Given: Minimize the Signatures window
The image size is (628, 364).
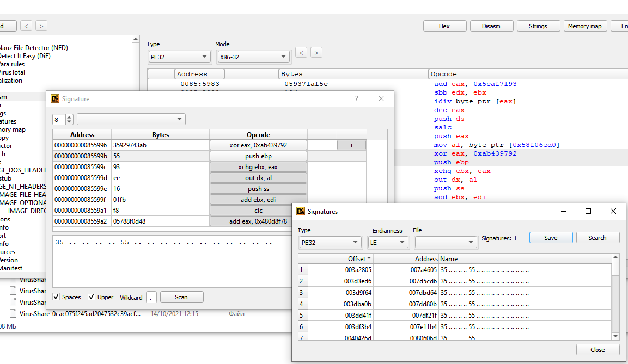Looking at the screenshot, I should [564, 211].
